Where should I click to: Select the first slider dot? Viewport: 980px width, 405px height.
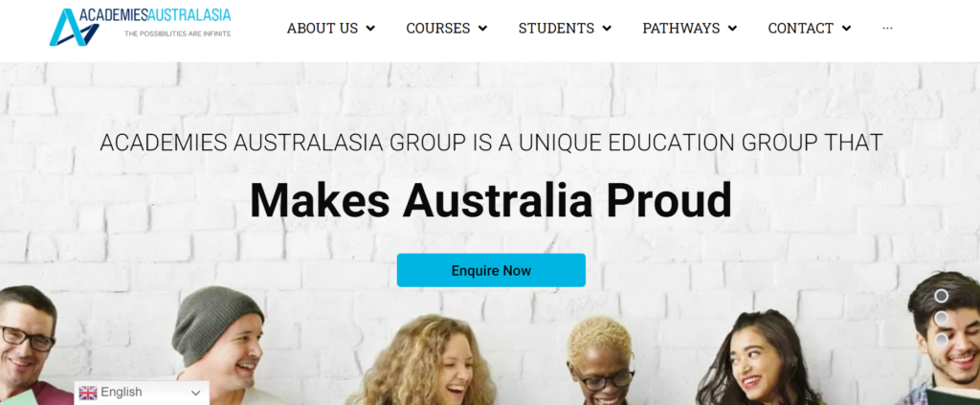click(x=942, y=296)
